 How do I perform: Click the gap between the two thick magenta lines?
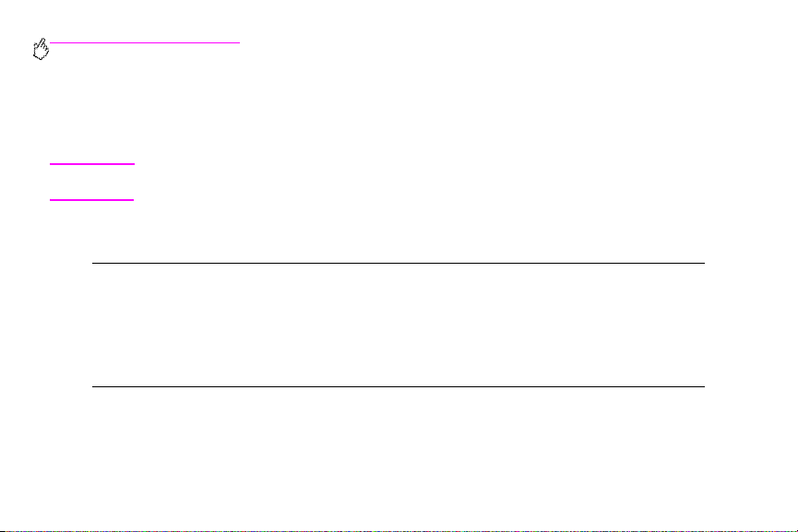pyautogui.click(x=91, y=182)
